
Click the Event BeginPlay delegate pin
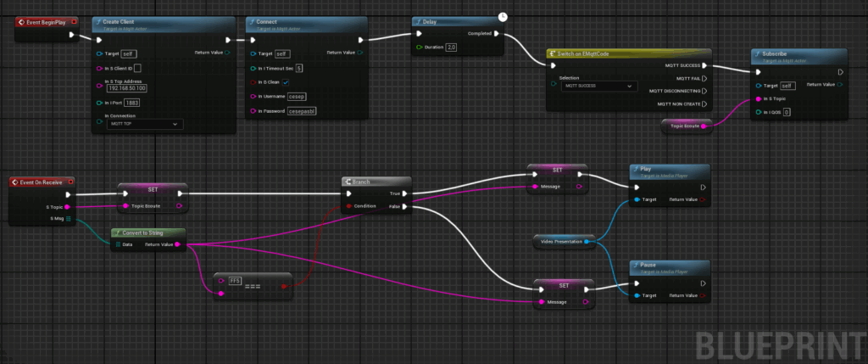click(75, 20)
